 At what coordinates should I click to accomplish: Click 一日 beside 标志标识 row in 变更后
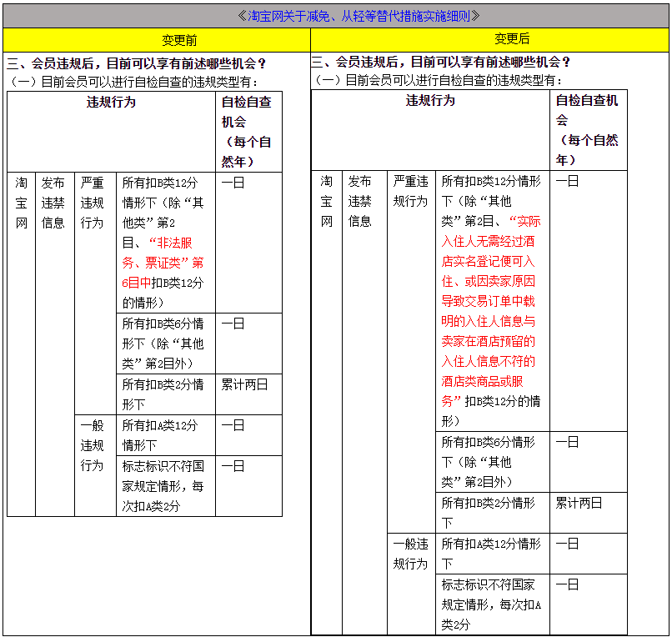567,584
